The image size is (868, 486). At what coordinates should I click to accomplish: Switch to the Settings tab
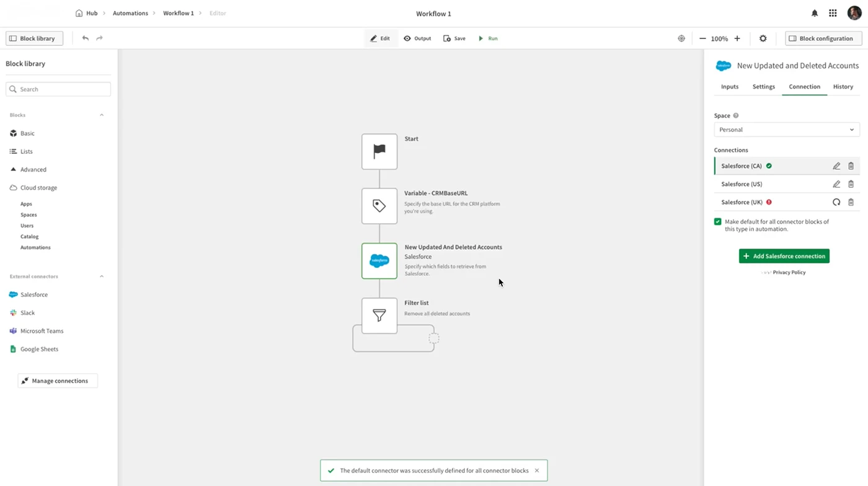[764, 87]
